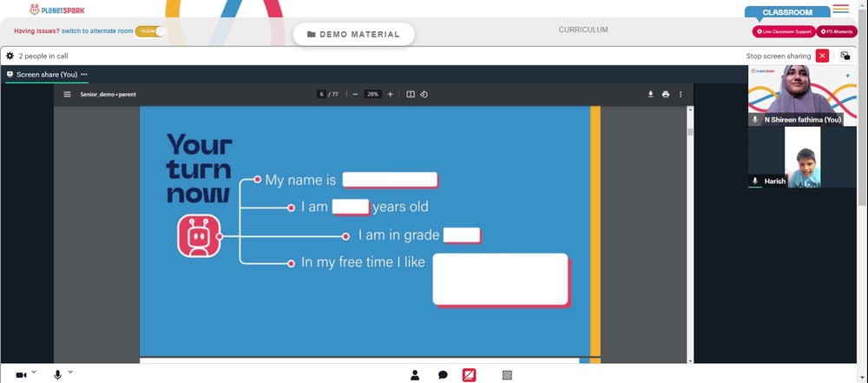Image resolution: width=868 pixels, height=383 pixels.
Task: Click "switch to alternate room" link
Action: [x=97, y=31]
